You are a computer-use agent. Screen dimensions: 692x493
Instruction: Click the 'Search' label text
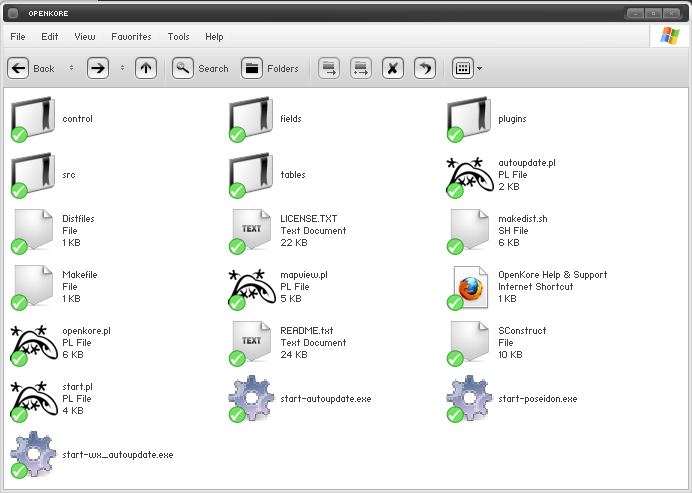tap(213, 69)
